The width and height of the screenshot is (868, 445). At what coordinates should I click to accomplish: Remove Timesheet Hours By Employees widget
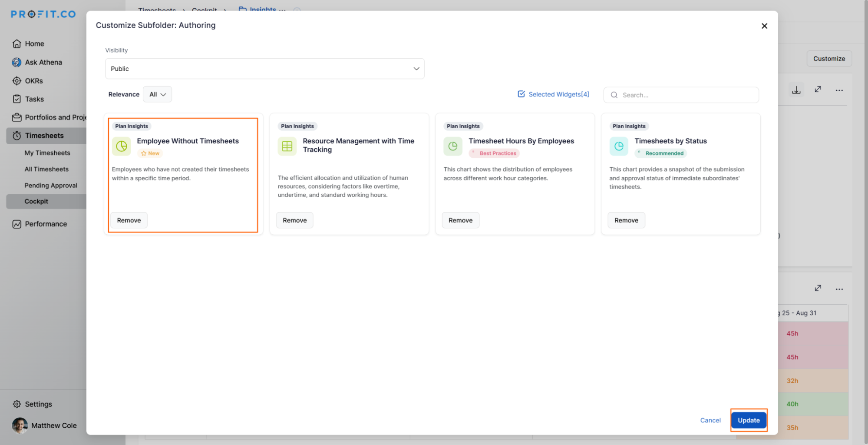click(x=461, y=220)
